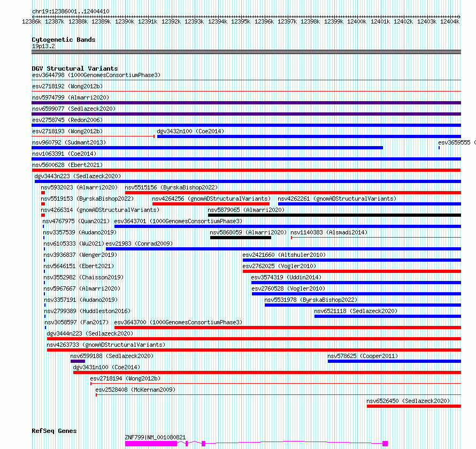Open the dgv3431n100 (Coe2014) label
The image size is (476, 449).
(x=106, y=367)
